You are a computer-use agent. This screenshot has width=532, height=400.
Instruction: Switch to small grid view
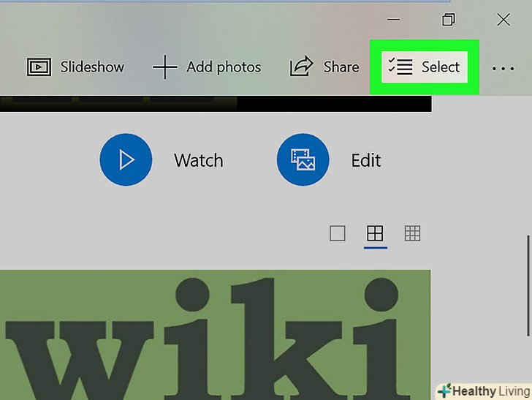coord(412,233)
